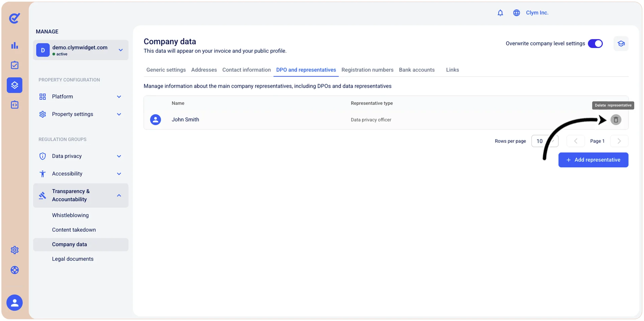Open the demo.clymwidget.com property dropdown
Image resolution: width=644 pixels, height=321 pixels.
pyautogui.click(x=81, y=50)
